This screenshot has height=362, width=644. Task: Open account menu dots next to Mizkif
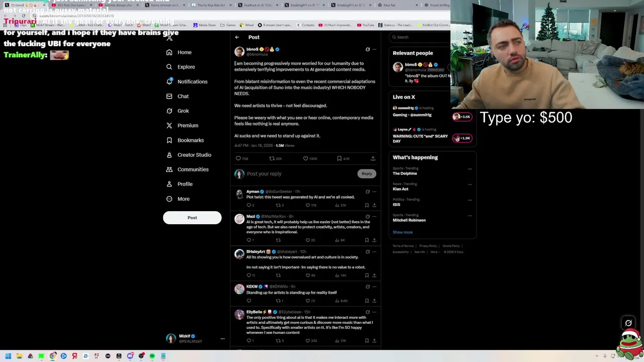coord(222,339)
